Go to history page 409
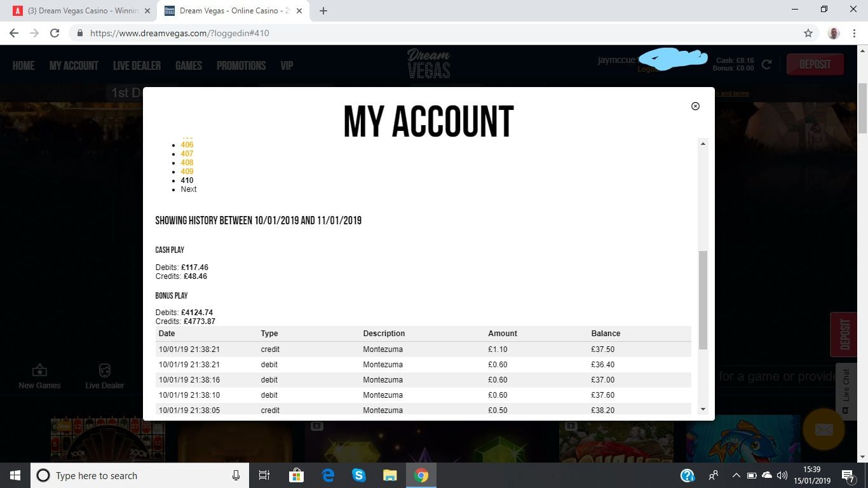The width and height of the screenshot is (868, 488). pos(187,172)
